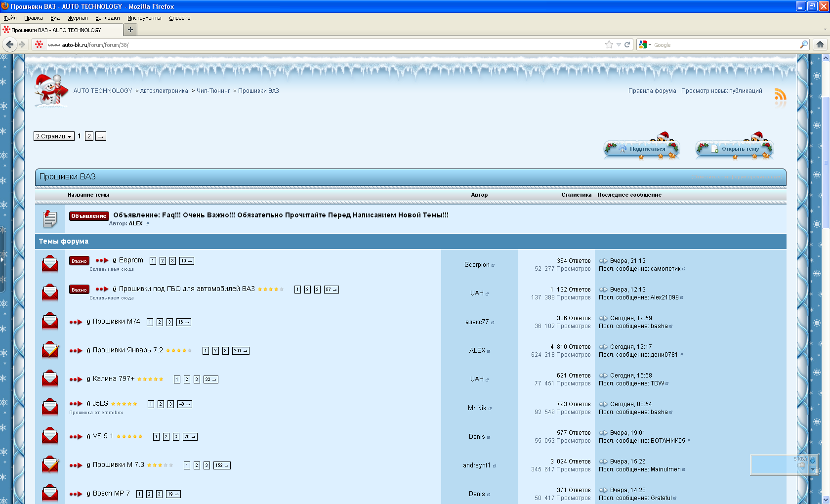The width and height of the screenshot is (830, 504).
Task: Open the Справка menu
Action: click(x=180, y=18)
